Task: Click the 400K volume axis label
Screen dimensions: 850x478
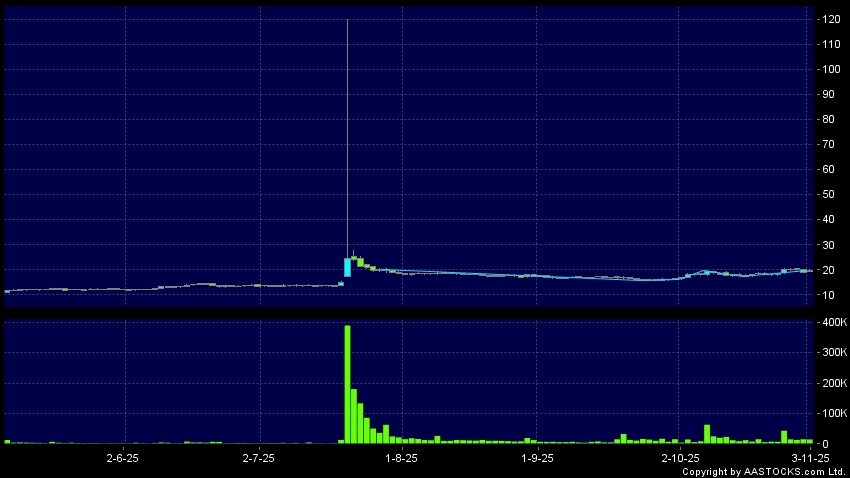Action: pyautogui.click(x=832, y=322)
